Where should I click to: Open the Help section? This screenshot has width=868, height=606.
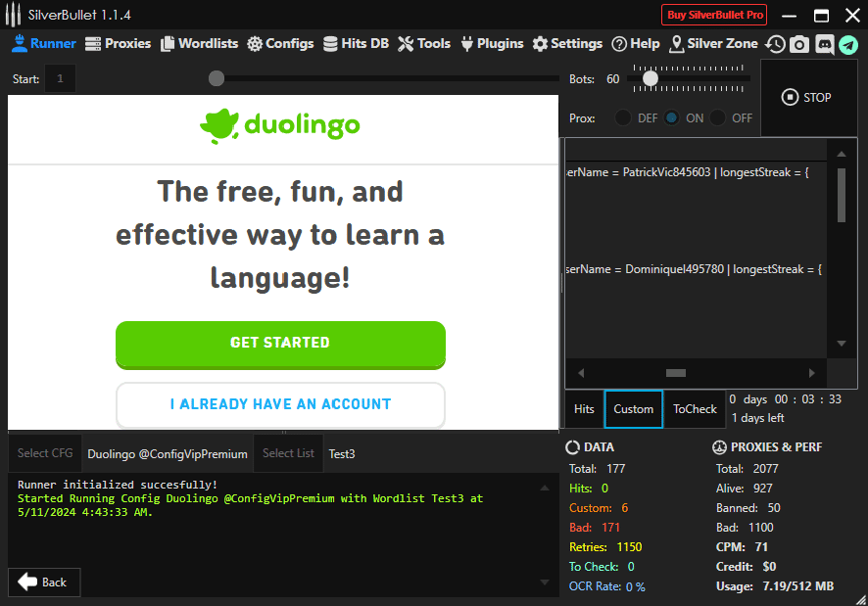coord(636,44)
